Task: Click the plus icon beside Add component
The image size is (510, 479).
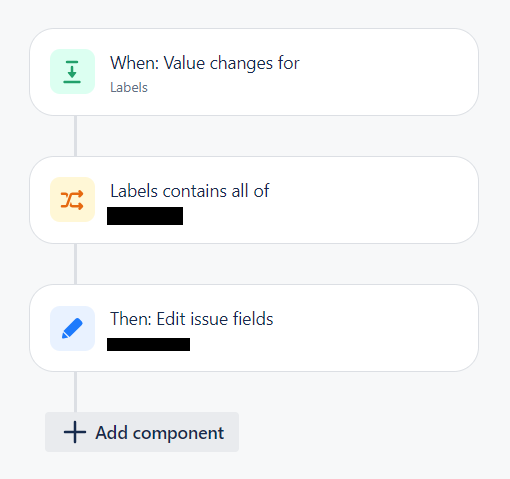Action: point(75,432)
